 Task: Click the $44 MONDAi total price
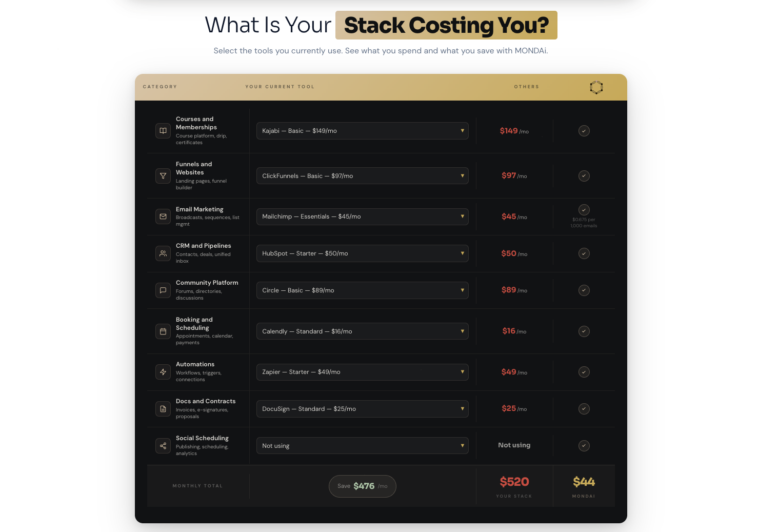[584, 482]
